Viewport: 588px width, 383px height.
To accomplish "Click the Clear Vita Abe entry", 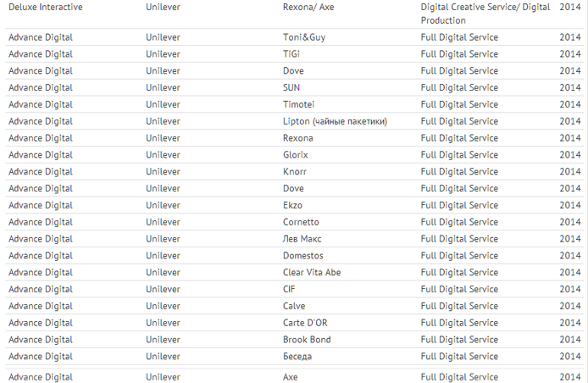I will [312, 272].
